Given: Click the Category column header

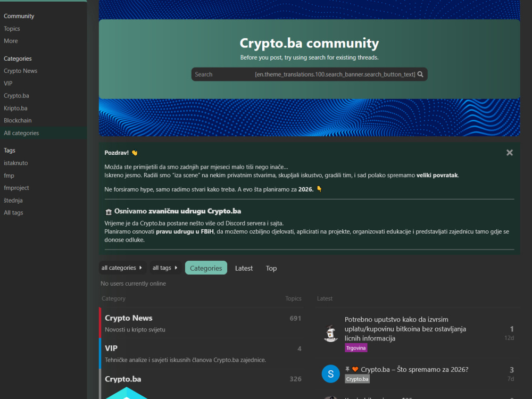Looking at the screenshot, I should pos(114,298).
